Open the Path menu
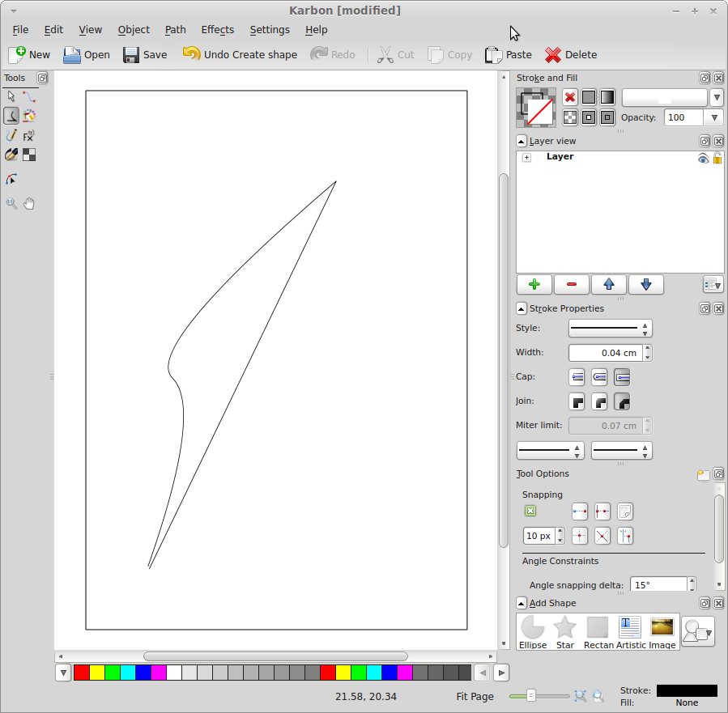The height and width of the screenshot is (713, 728). tap(175, 29)
